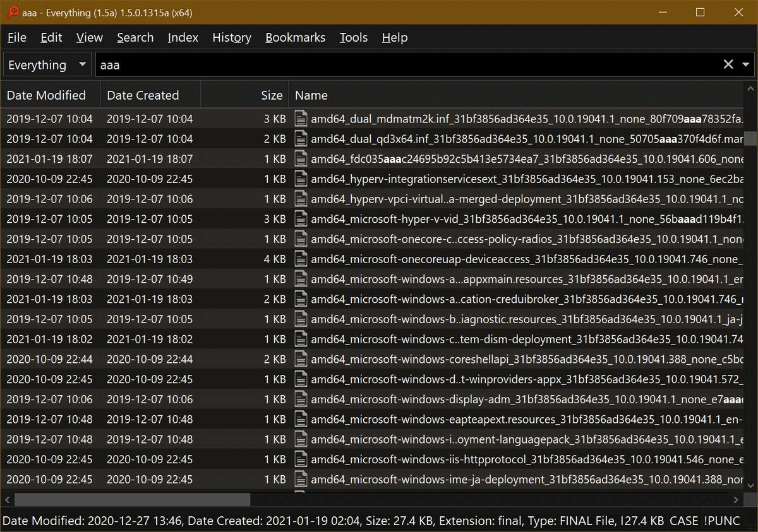This screenshot has width=758, height=532.
Task: Select file name amd64_microsoft-hyper-v-vid
Action: (527, 219)
